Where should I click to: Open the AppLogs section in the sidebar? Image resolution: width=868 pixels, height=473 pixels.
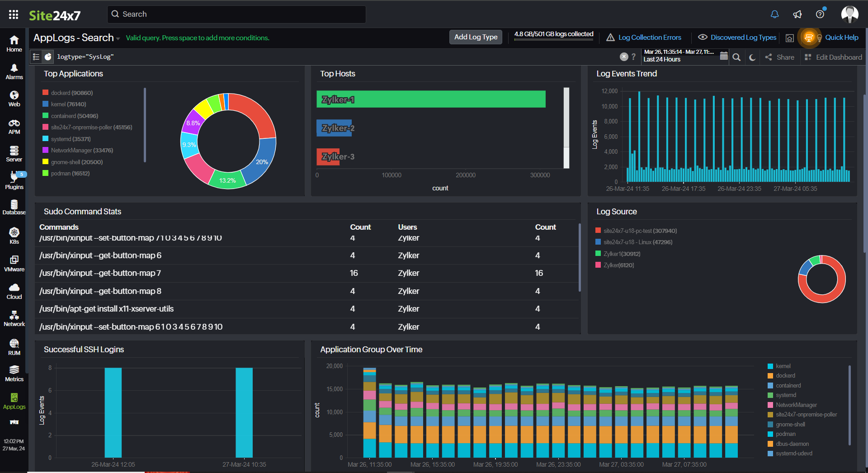click(14, 402)
